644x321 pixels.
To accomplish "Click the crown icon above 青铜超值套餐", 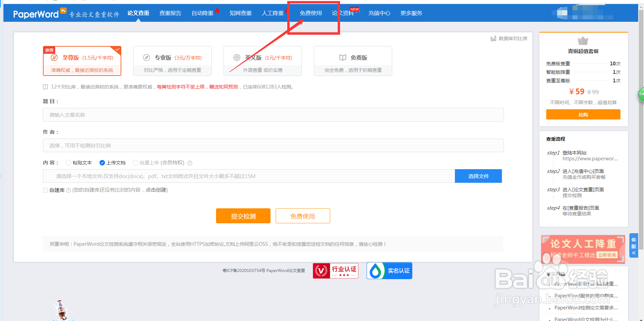I will tap(583, 41).
